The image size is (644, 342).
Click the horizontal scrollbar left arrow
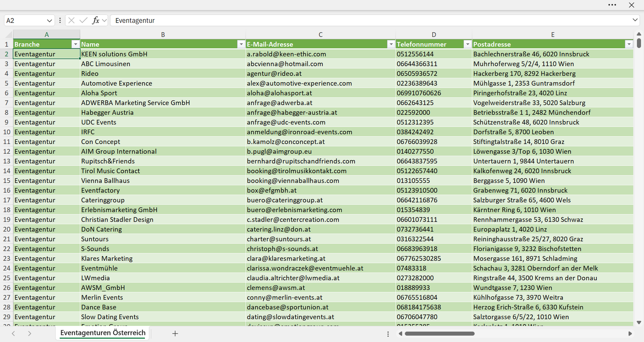400,333
